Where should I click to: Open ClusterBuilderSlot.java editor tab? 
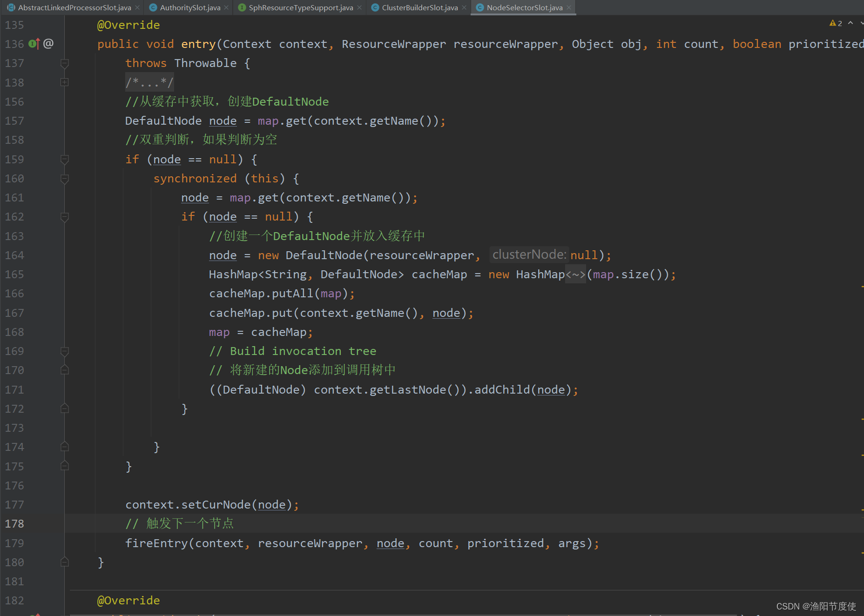pos(420,7)
